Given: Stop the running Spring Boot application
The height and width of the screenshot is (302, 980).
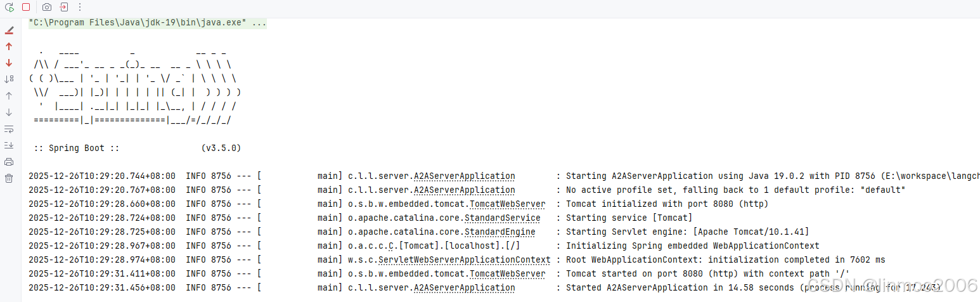Looking at the screenshot, I should [x=26, y=7].
